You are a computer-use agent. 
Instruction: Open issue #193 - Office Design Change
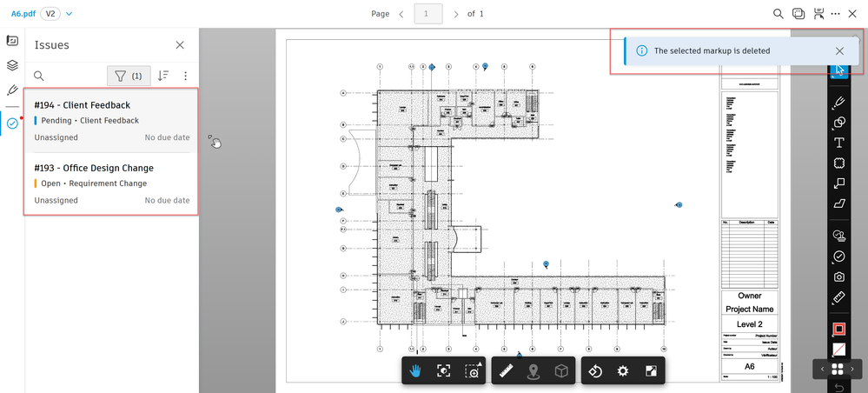(x=112, y=183)
